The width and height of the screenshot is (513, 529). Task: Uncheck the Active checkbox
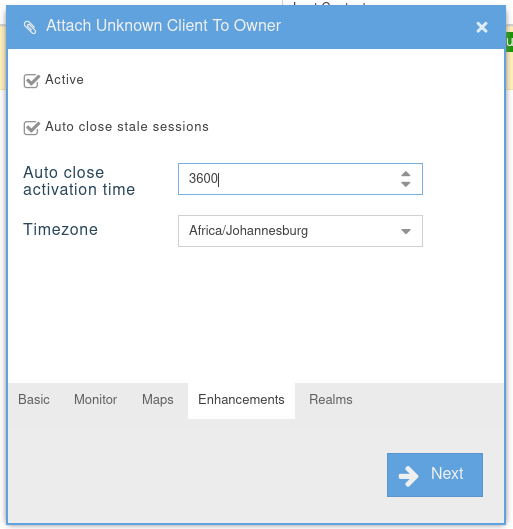31,81
